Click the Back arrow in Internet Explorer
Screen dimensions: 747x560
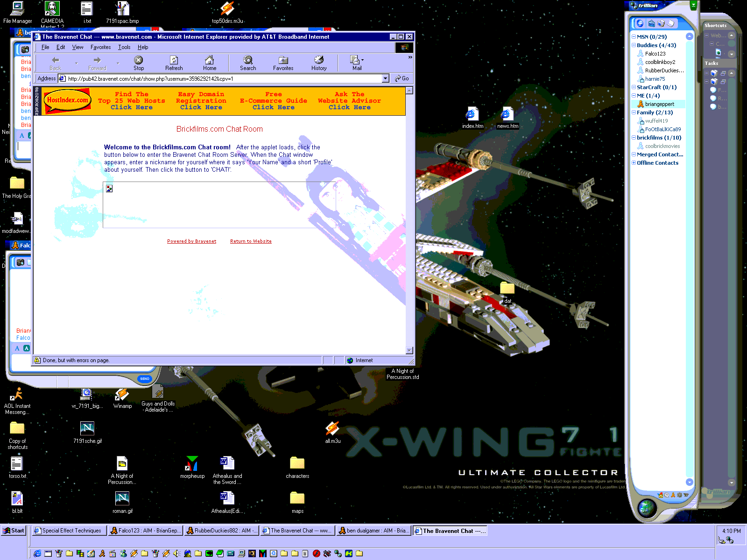tap(56, 63)
